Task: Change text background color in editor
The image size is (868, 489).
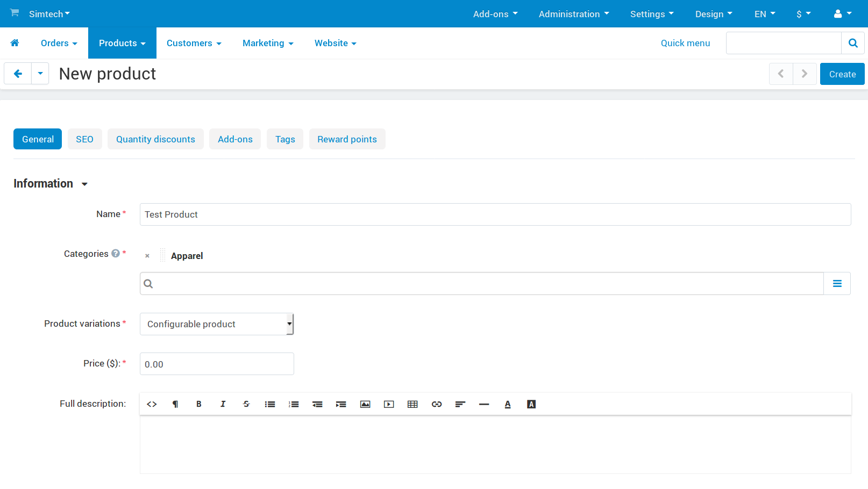Action: pos(531,404)
